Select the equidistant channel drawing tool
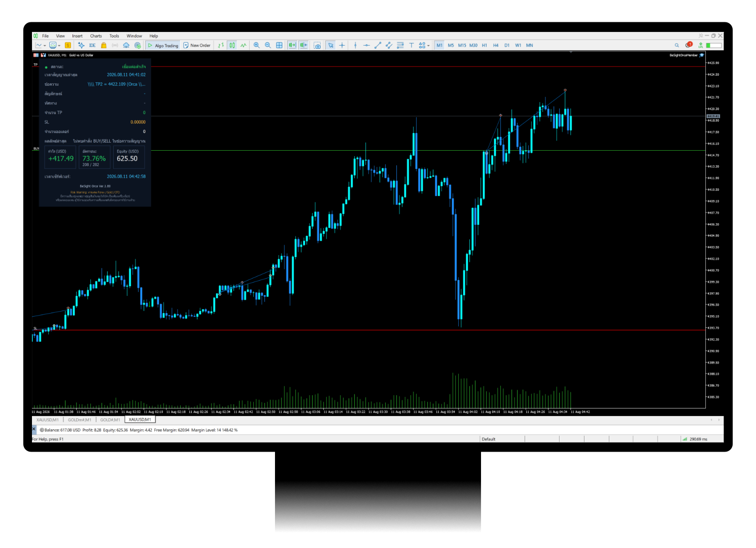 [x=389, y=45]
